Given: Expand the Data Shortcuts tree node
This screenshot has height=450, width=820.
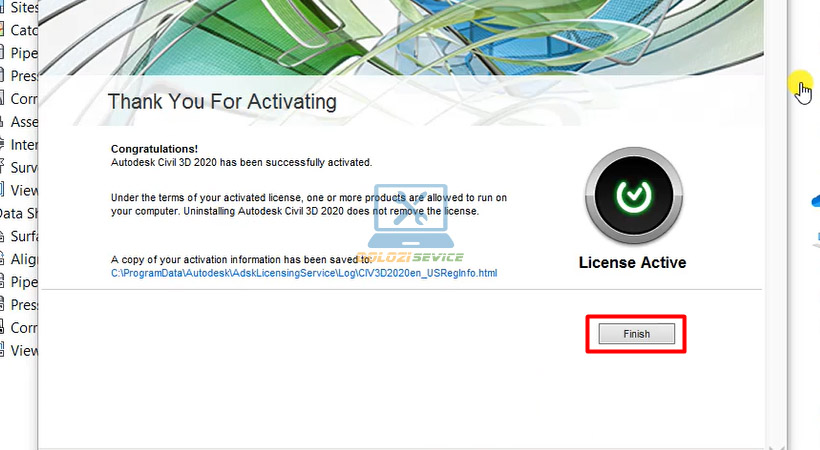Looking at the screenshot, I should tap(18, 213).
